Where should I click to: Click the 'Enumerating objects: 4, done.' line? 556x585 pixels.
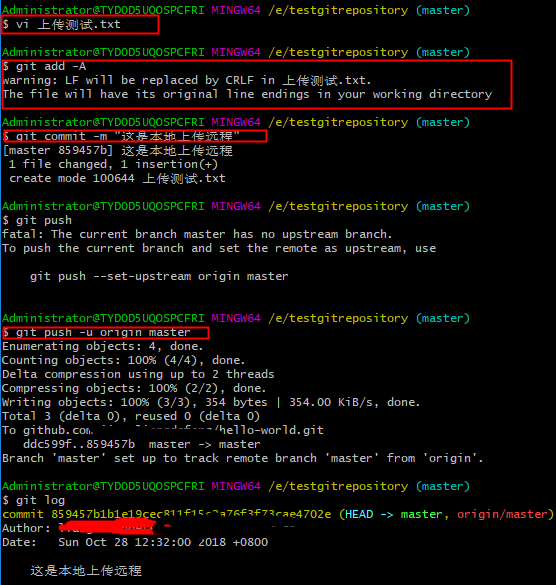(103, 346)
